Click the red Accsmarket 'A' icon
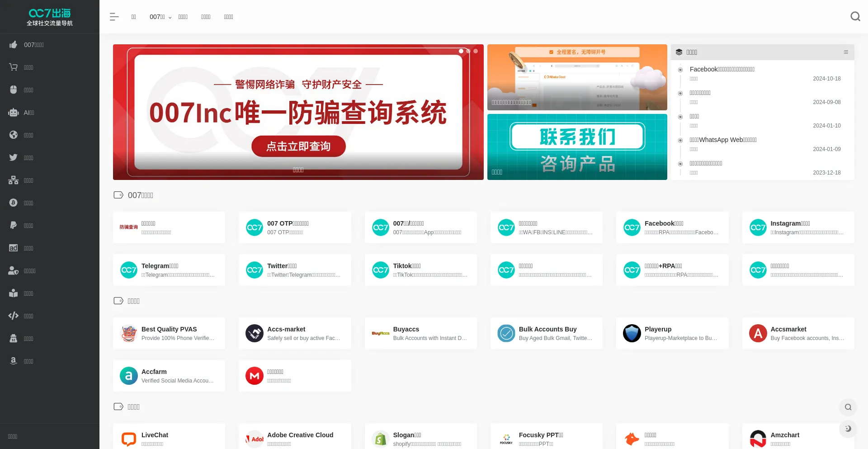 (x=758, y=333)
